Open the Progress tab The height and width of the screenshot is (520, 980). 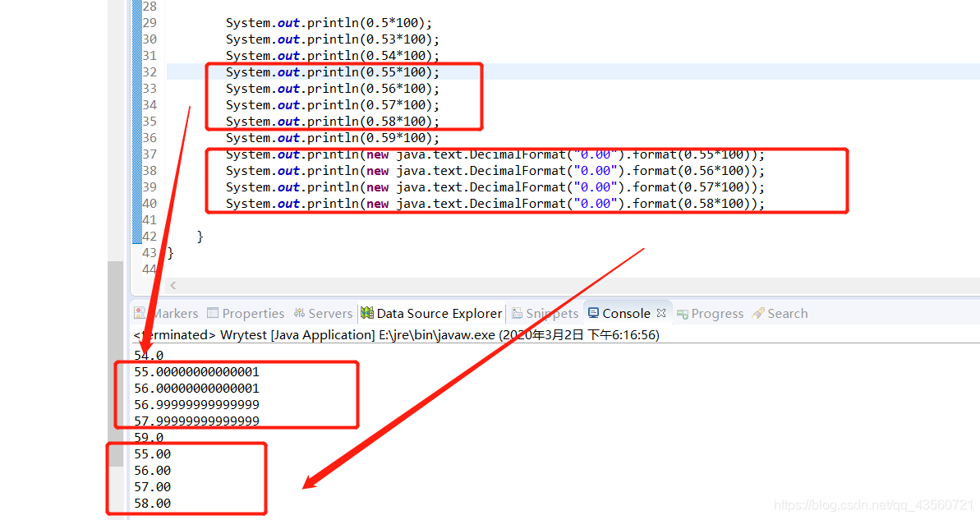pos(710,313)
